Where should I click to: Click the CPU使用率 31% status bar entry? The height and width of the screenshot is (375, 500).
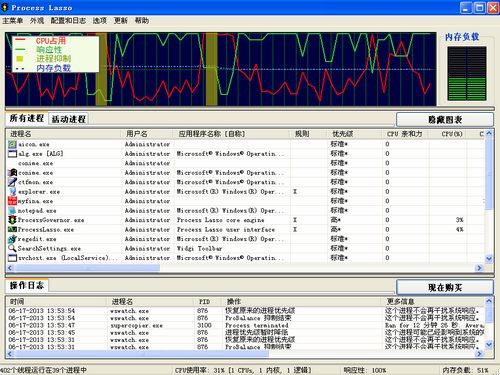[x=243, y=370]
